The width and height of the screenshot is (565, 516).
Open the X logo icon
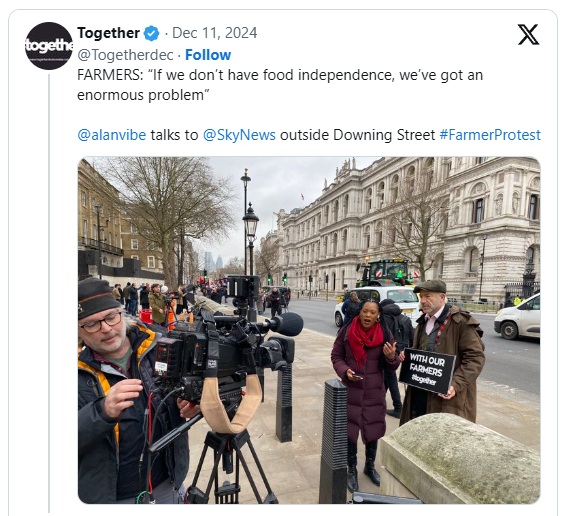(528, 35)
